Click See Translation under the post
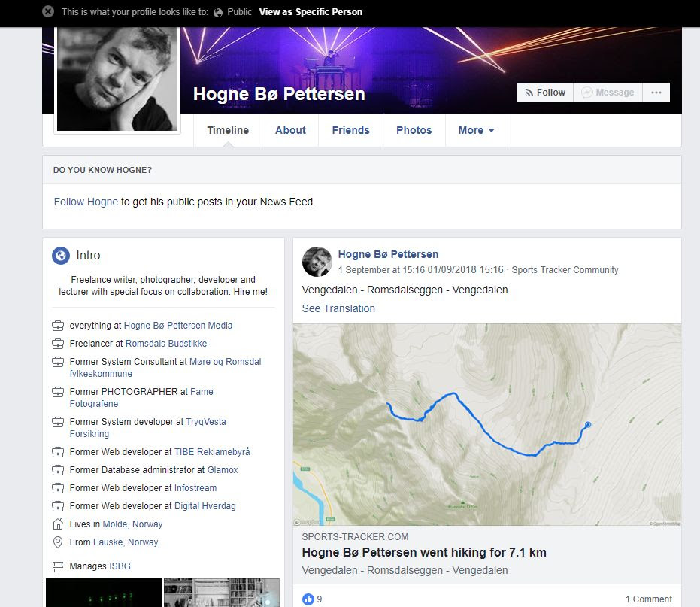Screen dimensions: 700x607 [338, 308]
